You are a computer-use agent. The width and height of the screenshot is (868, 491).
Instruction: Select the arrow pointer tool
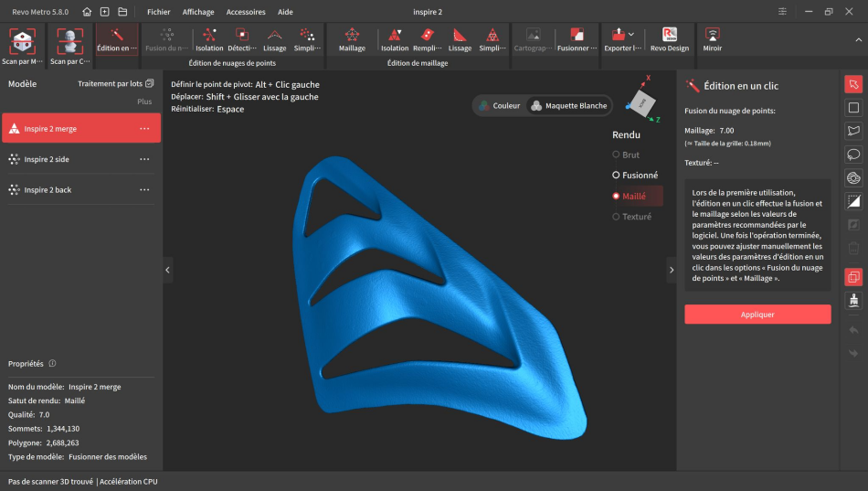tap(853, 84)
